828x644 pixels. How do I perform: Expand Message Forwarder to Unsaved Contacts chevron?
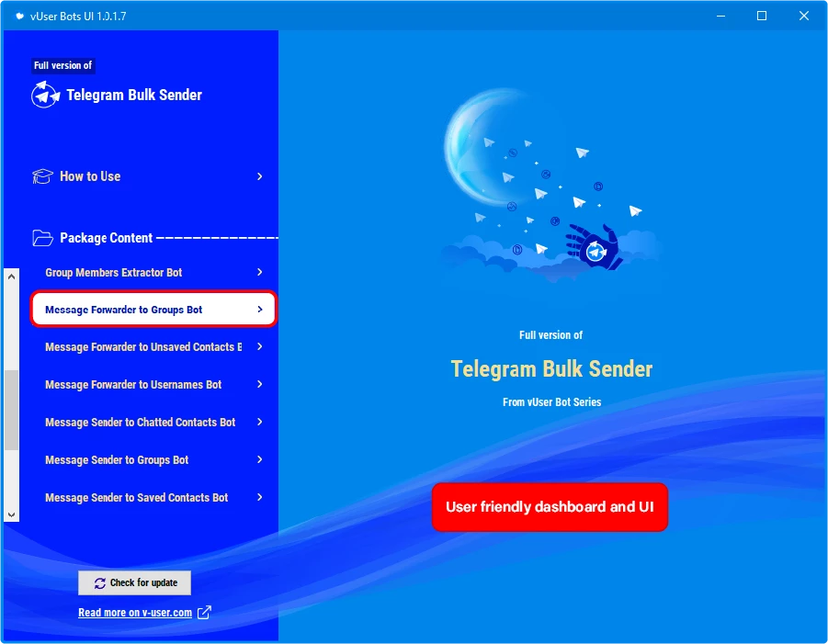pos(260,346)
